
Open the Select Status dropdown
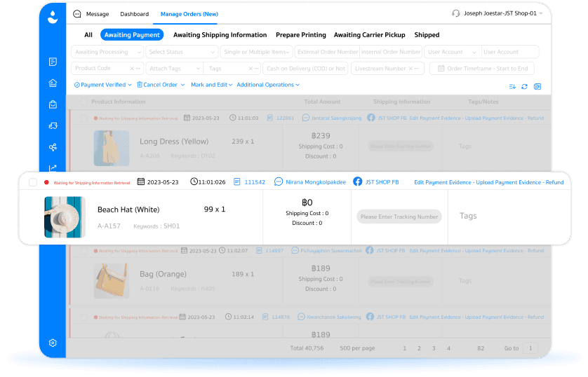(x=182, y=52)
